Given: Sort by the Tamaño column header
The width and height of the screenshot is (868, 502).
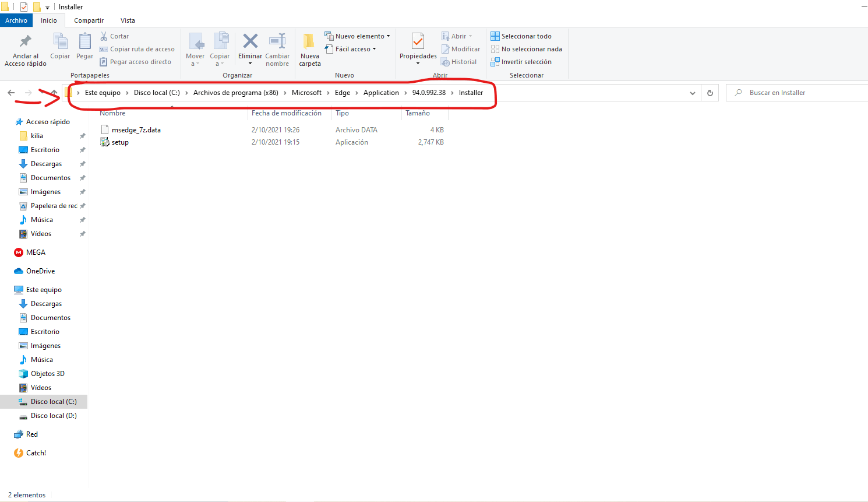Looking at the screenshot, I should [x=418, y=113].
